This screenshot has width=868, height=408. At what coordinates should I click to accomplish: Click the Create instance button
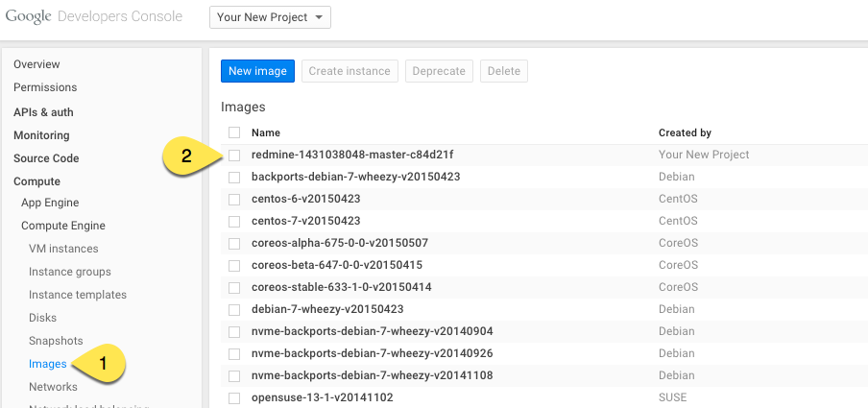(350, 71)
